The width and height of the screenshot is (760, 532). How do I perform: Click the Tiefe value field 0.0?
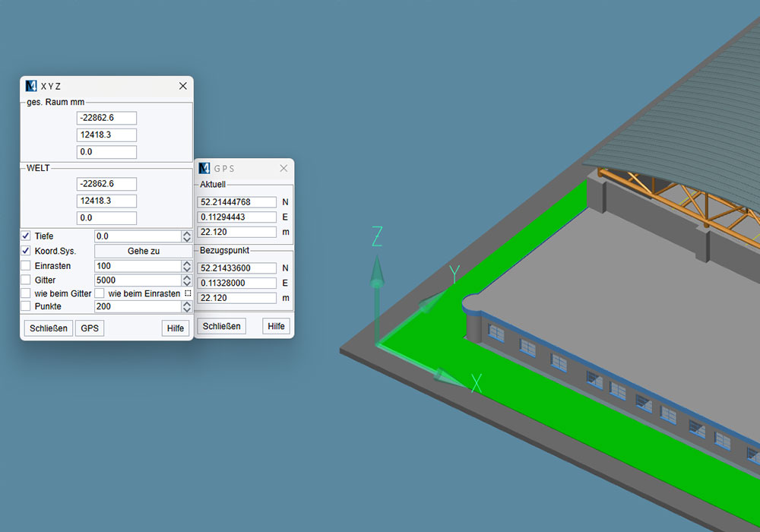pos(138,236)
